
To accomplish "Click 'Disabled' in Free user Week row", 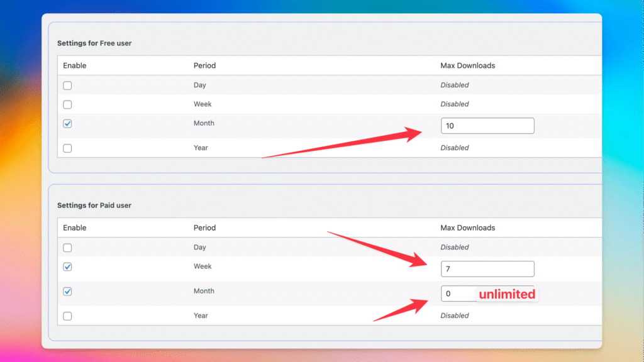I will coord(454,104).
